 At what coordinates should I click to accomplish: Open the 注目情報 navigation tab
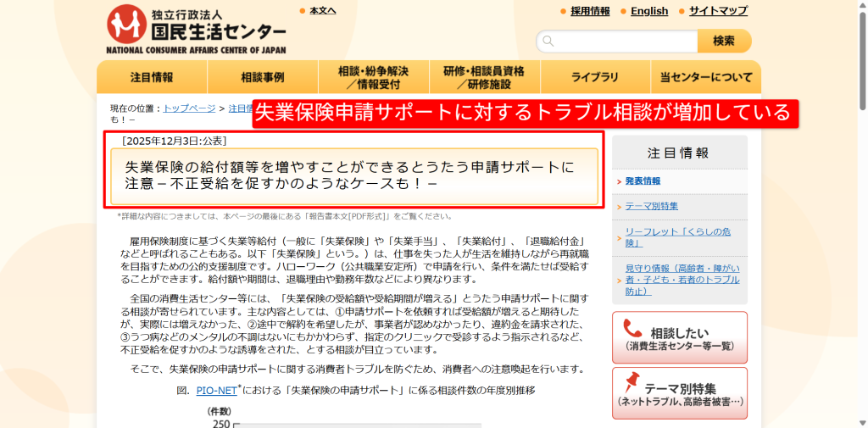[152, 77]
